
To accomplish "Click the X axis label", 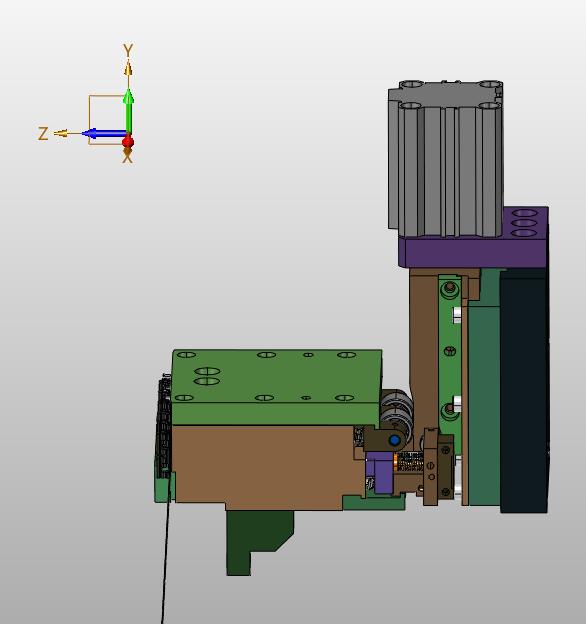I will click(127, 159).
